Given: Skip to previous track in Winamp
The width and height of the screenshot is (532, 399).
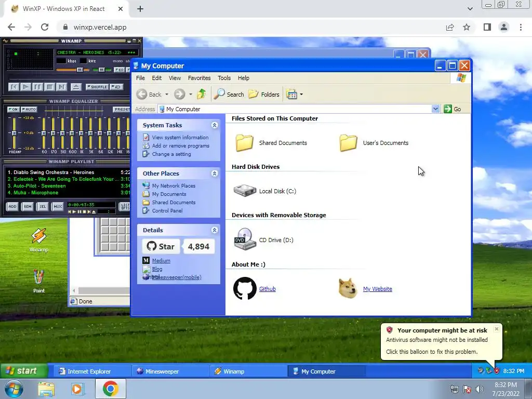Looking at the screenshot, I should point(14,87).
